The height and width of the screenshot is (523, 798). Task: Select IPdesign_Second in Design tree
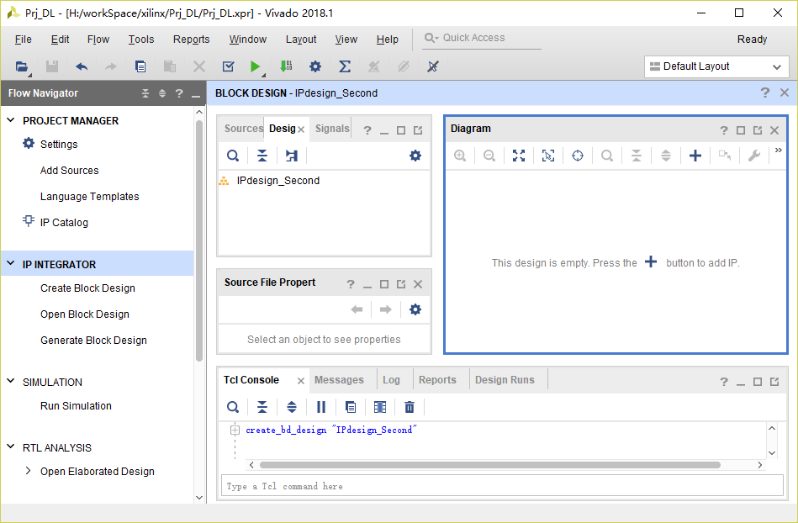pyautogui.click(x=278, y=181)
